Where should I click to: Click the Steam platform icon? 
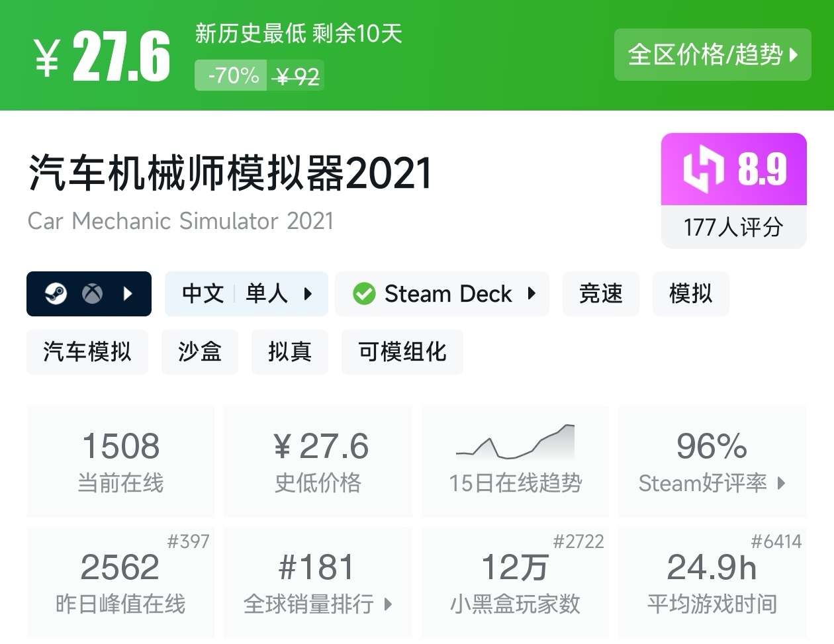[56, 293]
